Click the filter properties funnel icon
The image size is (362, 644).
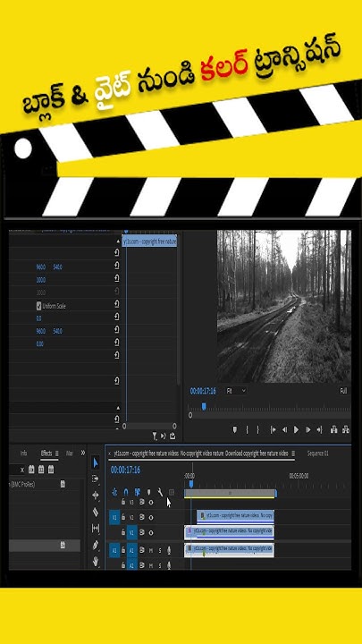pyautogui.click(x=155, y=436)
